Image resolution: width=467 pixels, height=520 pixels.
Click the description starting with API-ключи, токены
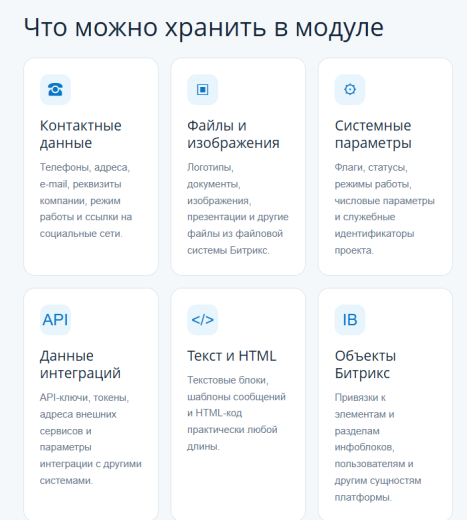tap(91, 439)
